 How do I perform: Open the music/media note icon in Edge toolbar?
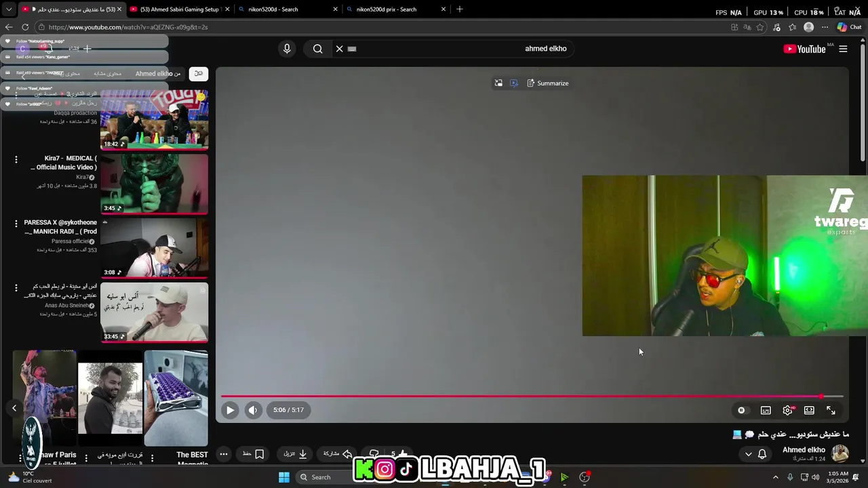pyautogui.click(x=776, y=27)
